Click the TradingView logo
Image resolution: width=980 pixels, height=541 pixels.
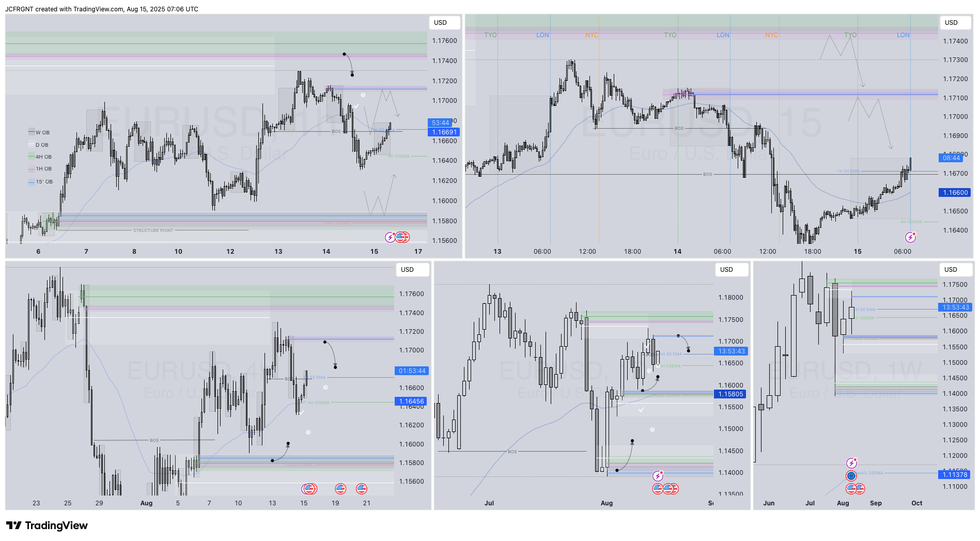pyautogui.click(x=47, y=525)
